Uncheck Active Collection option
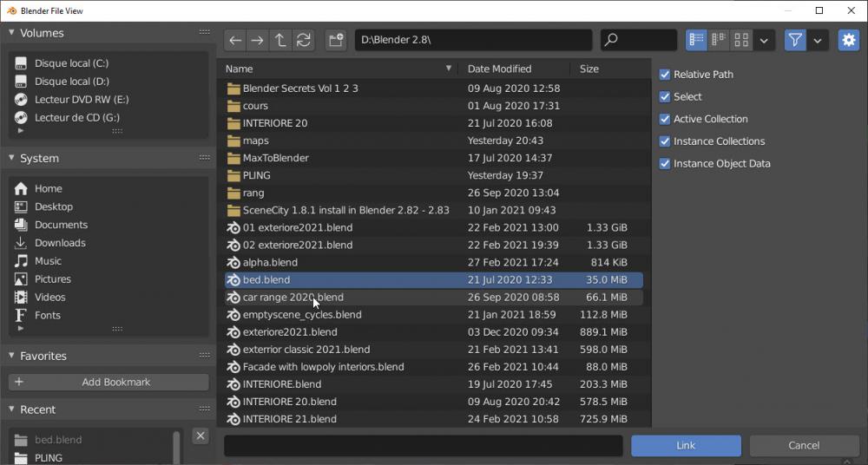 (665, 119)
